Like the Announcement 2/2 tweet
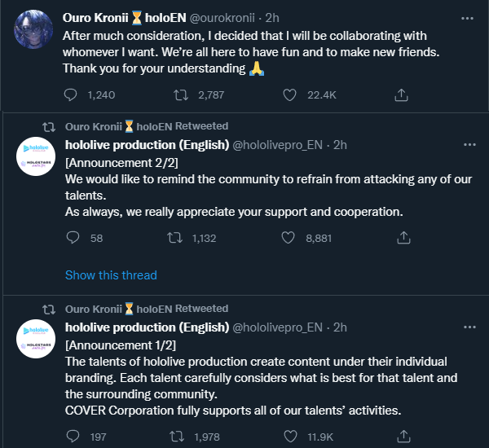489x448 pixels. coord(288,238)
